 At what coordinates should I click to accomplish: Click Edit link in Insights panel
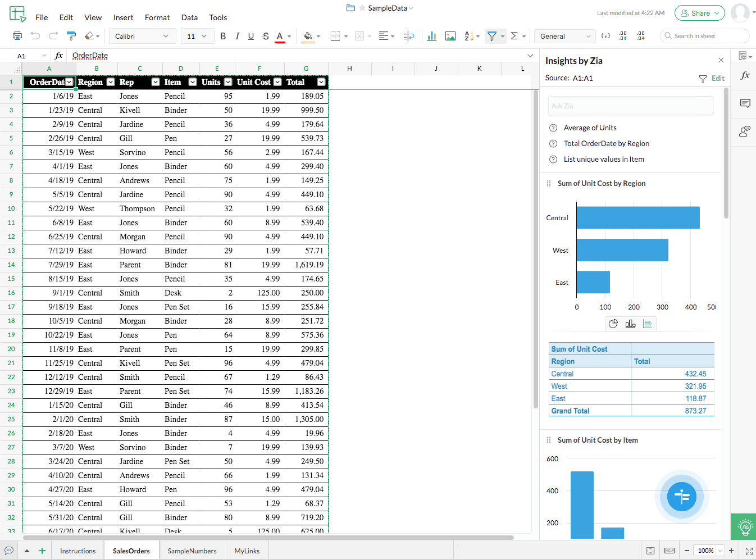(x=718, y=78)
